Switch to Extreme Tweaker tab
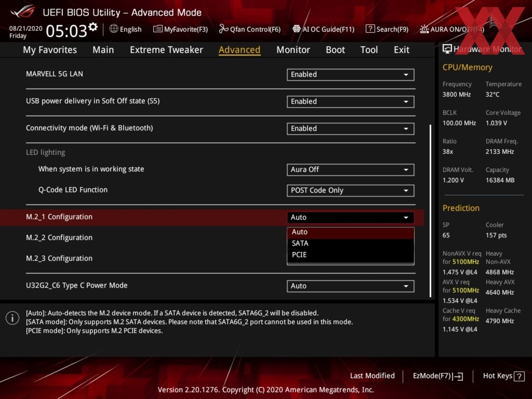 [166, 50]
